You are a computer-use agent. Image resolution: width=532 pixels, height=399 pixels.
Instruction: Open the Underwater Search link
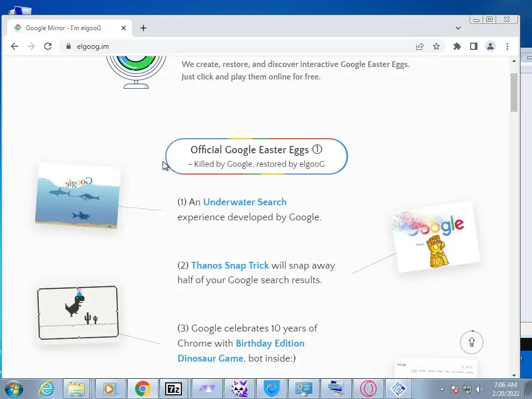(x=245, y=202)
